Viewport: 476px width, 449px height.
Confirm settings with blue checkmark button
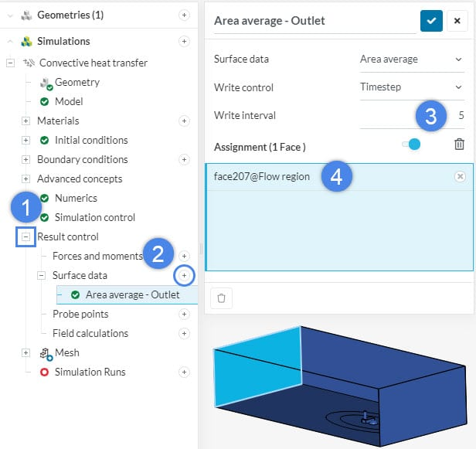(x=431, y=21)
